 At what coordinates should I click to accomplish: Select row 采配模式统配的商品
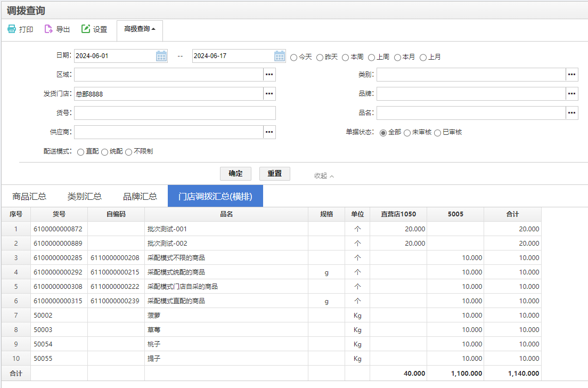click(x=271, y=272)
